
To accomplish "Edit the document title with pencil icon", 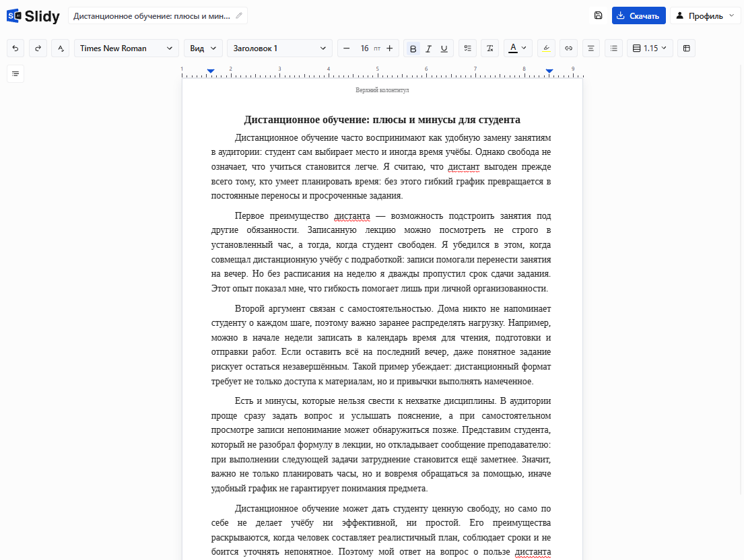I will coord(239,15).
